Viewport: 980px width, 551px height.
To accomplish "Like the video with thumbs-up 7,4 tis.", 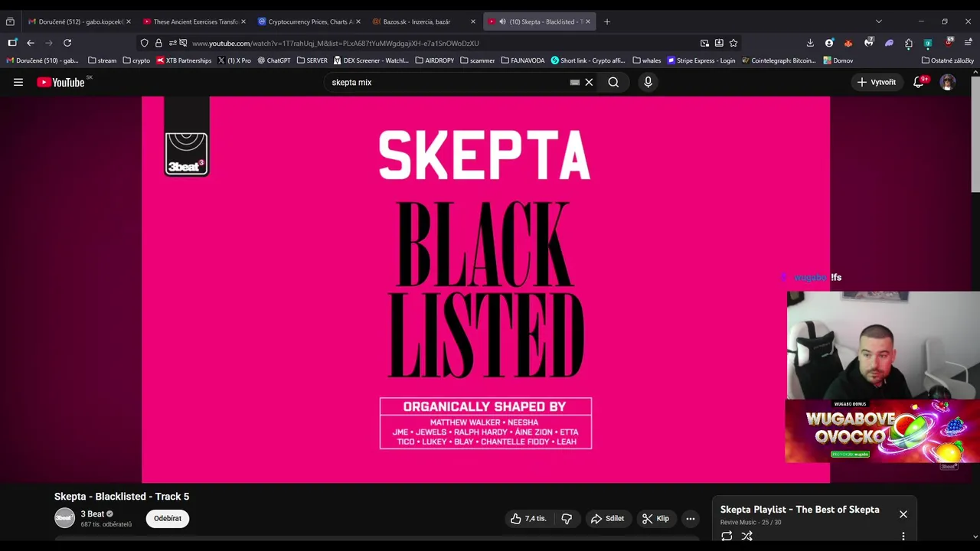I will pos(528,518).
